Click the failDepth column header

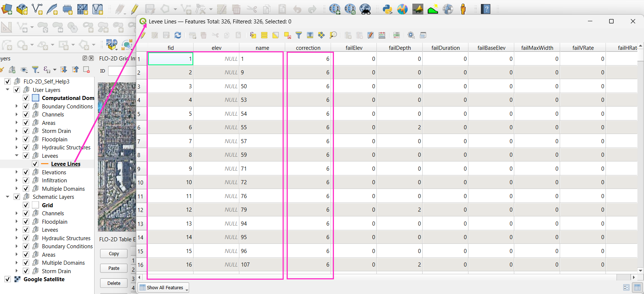tap(400, 48)
